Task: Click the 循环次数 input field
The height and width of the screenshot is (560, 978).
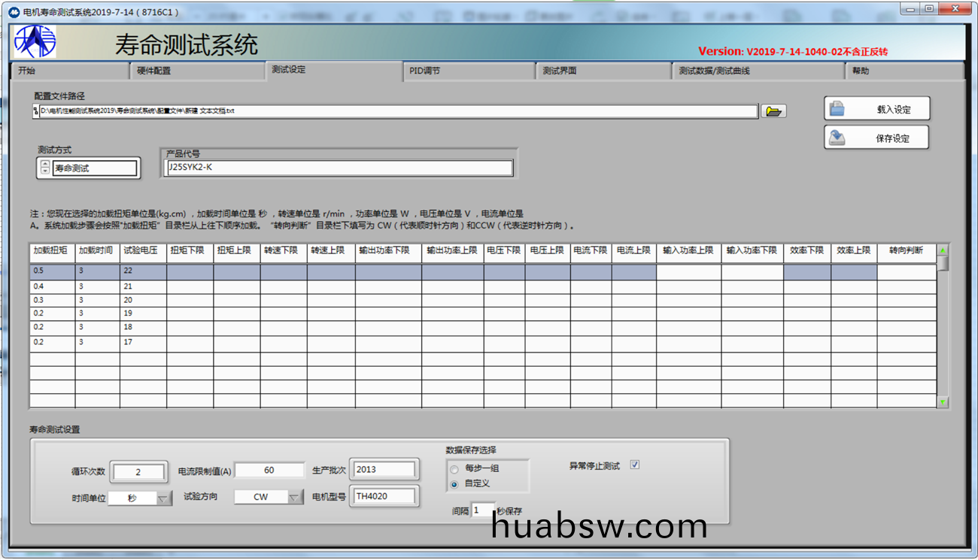Action: [x=138, y=472]
